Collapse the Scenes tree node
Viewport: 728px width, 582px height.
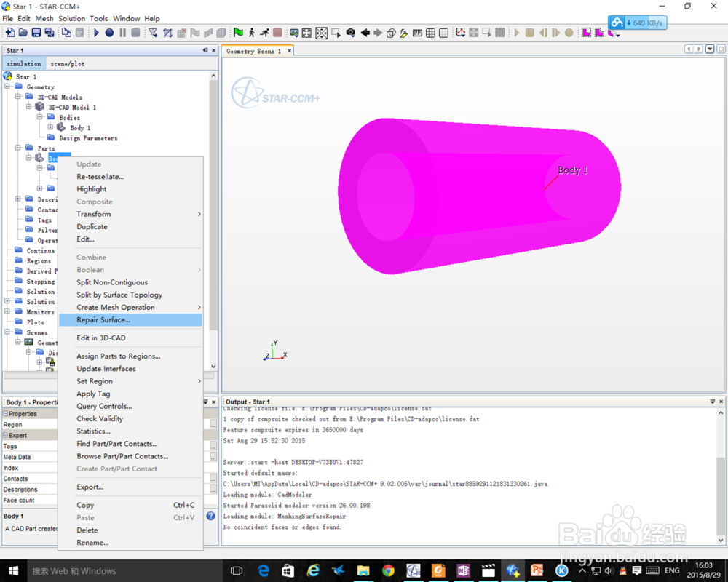pyautogui.click(x=7, y=332)
